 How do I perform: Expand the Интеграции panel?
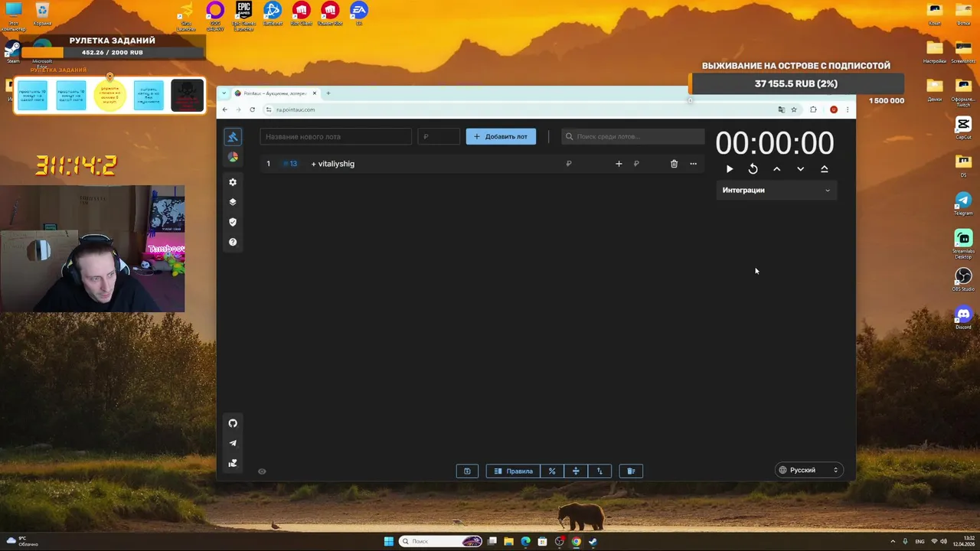point(776,190)
